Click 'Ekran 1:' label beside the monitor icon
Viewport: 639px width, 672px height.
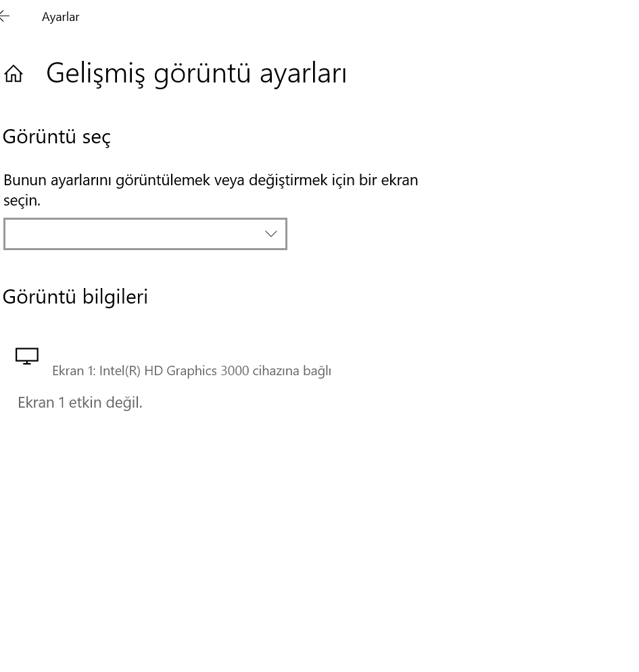tap(74, 370)
